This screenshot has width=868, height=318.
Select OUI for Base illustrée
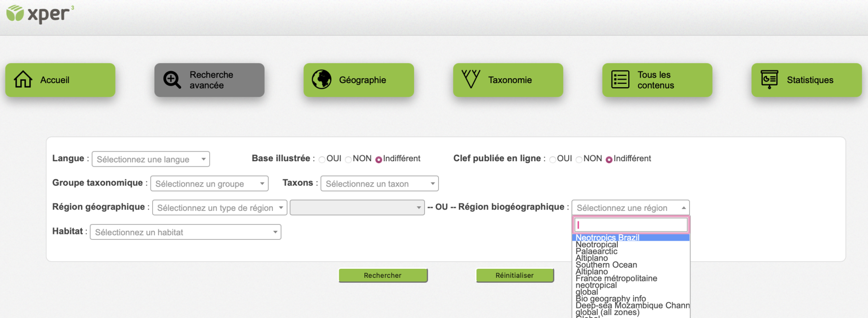(x=322, y=159)
